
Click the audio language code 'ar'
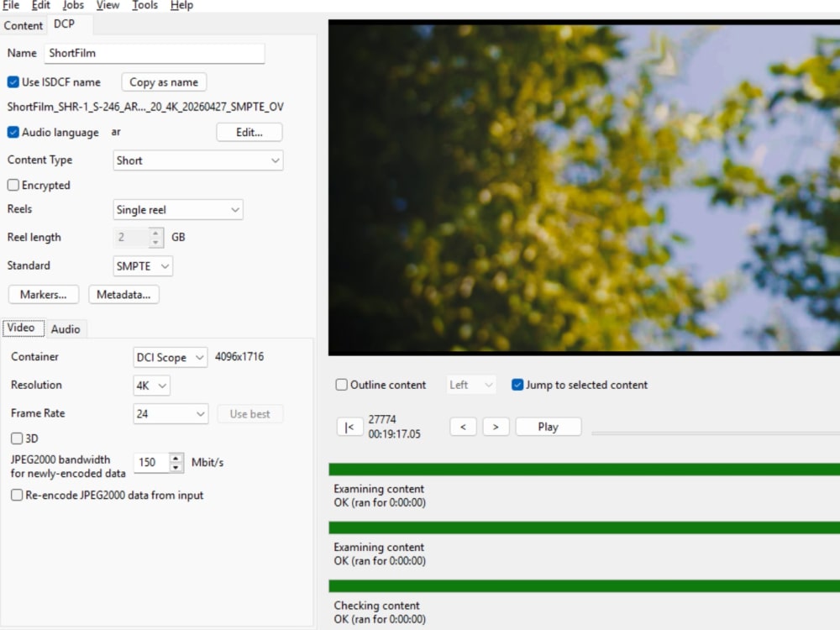(116, 132)
